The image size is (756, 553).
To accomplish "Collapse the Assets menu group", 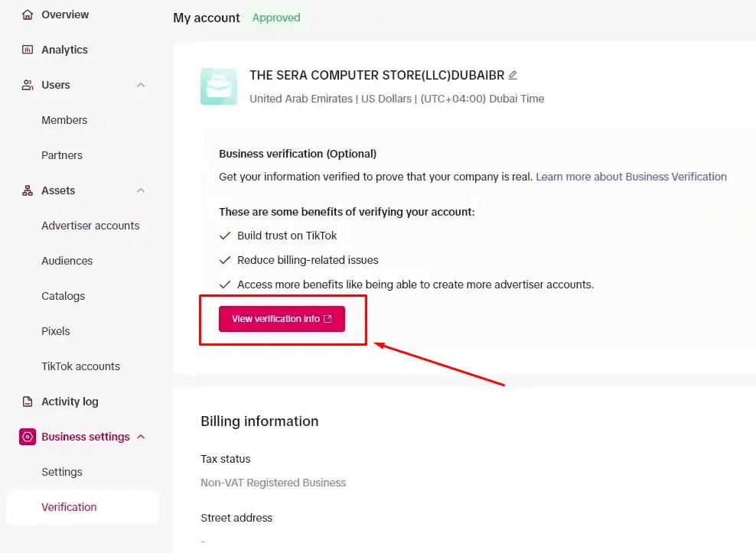I will pyautogui.click(x=140, y=190).
